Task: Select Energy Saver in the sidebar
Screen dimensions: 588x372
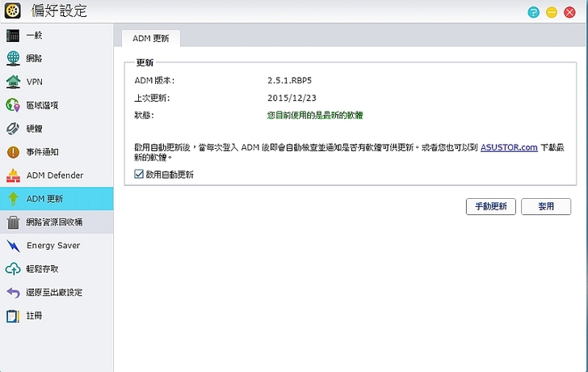Action: point(57,246)
